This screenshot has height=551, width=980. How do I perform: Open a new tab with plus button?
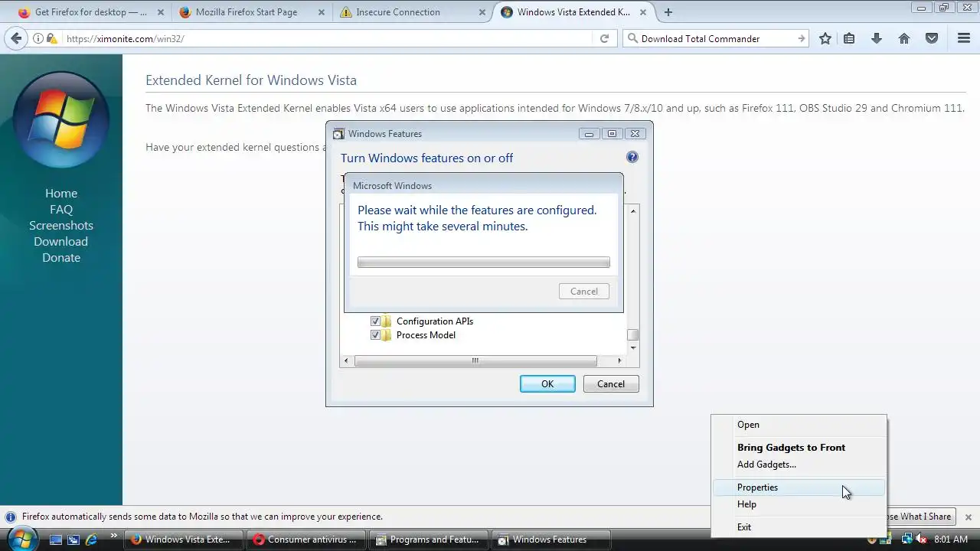click(x=668, y=12)
